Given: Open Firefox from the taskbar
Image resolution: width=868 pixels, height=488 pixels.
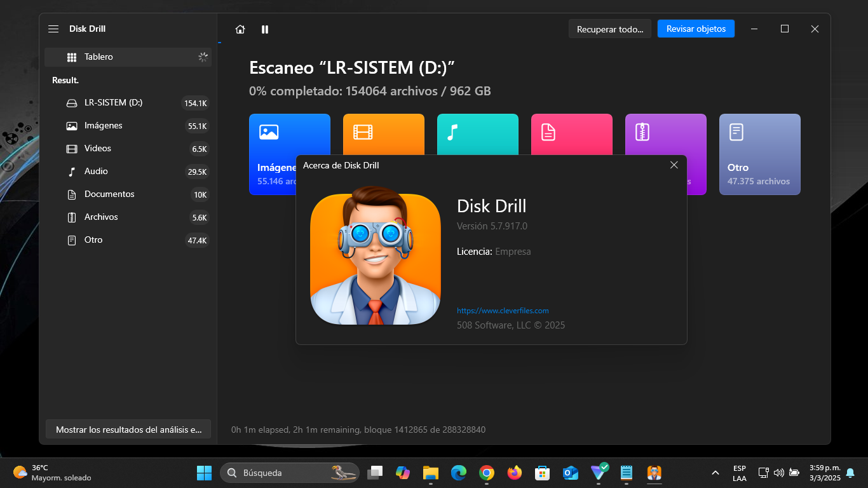Looking at the screenshot, I should pos(515,473).
